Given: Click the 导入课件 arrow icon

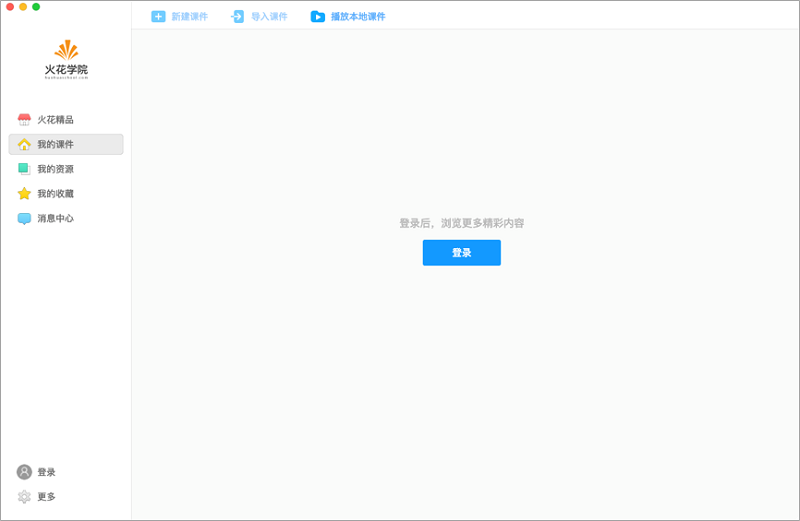Looking at the screenshot, I should tap(237, 16).
